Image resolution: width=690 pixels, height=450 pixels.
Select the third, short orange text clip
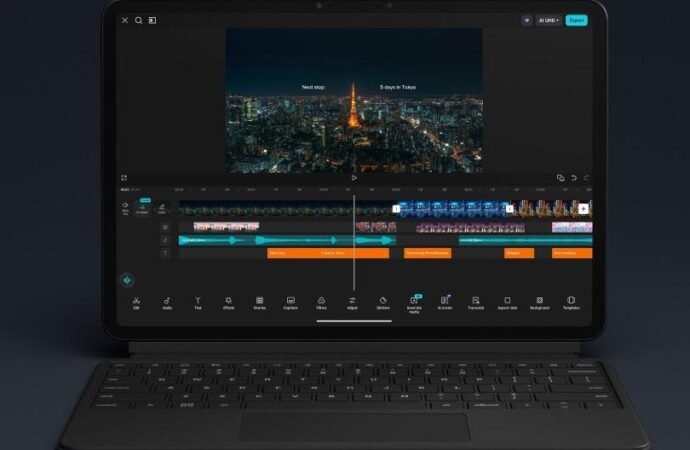point(519,253)
